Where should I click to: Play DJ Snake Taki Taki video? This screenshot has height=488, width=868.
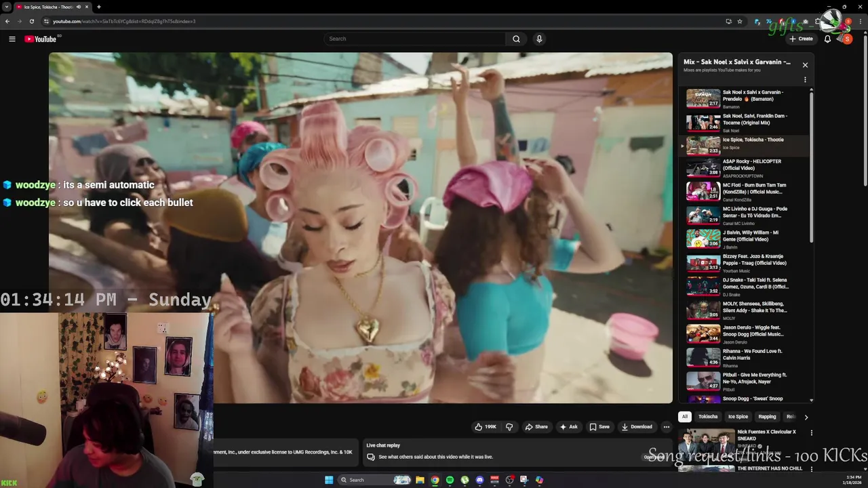point(744,287)
